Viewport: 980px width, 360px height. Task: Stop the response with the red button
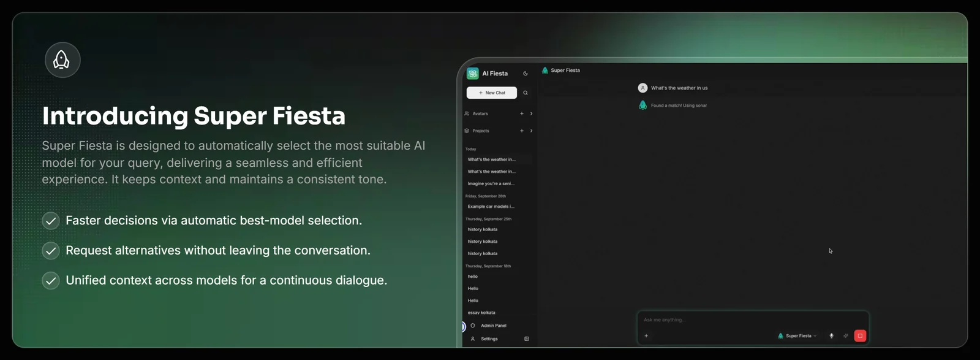[x=860, y=335]
